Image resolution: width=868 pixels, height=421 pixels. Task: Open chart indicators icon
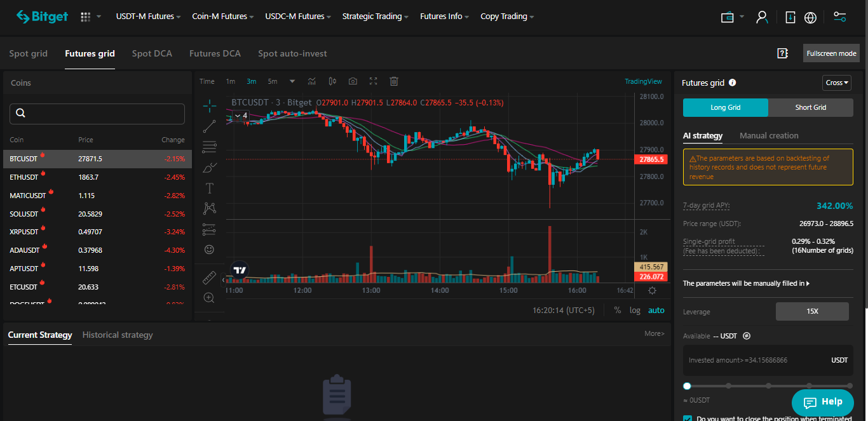[312, 81]
